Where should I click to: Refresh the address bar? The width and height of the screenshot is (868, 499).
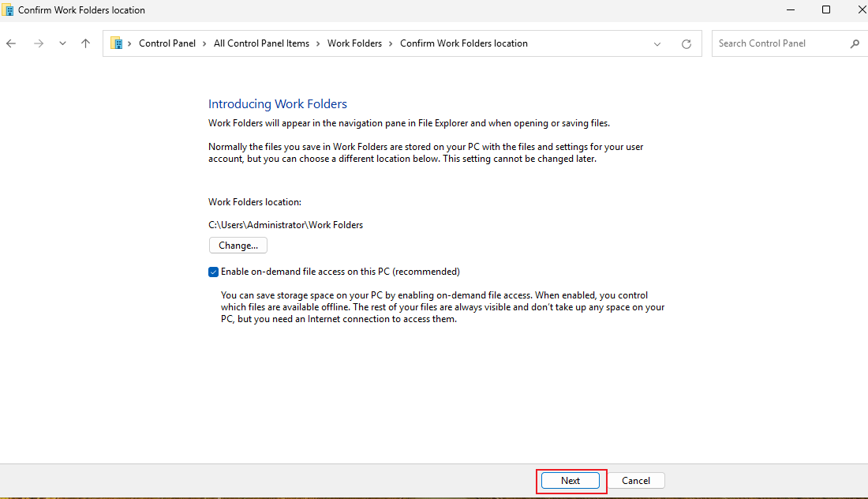[687, 43]
